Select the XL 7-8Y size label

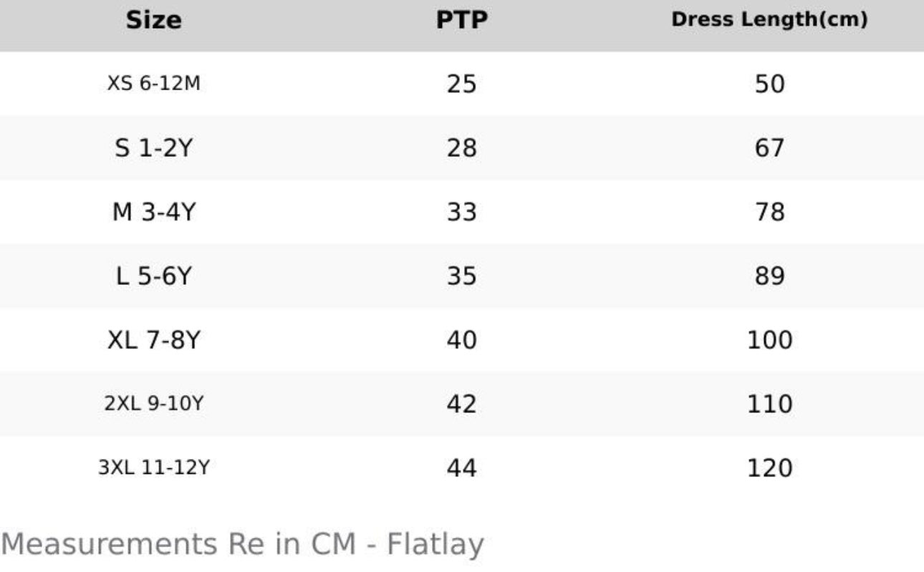pos(154,340)
